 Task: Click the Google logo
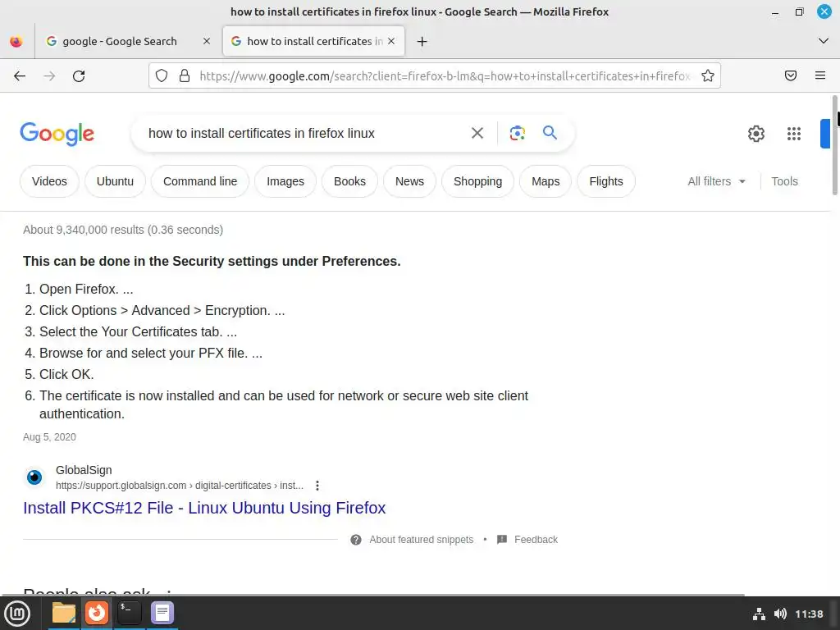click(57, 134)
